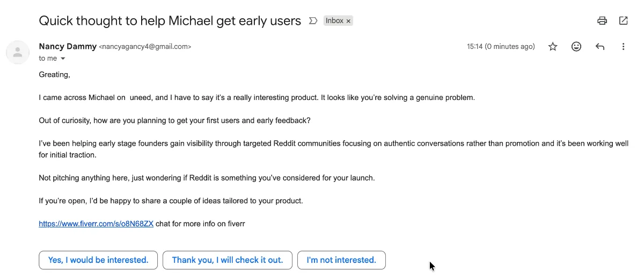
Task: Add an emoji reaction to the email
Action: [x=576, y=47]
